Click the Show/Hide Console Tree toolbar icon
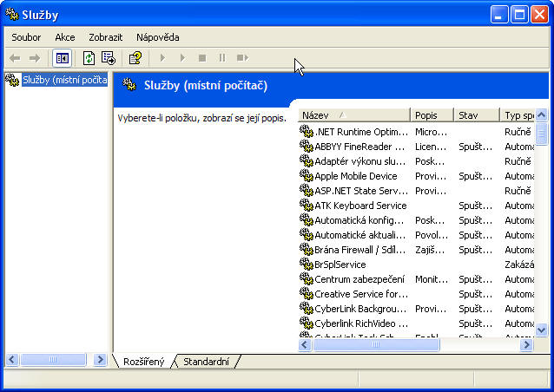This screenshot has width=554, height=392. 62,58
